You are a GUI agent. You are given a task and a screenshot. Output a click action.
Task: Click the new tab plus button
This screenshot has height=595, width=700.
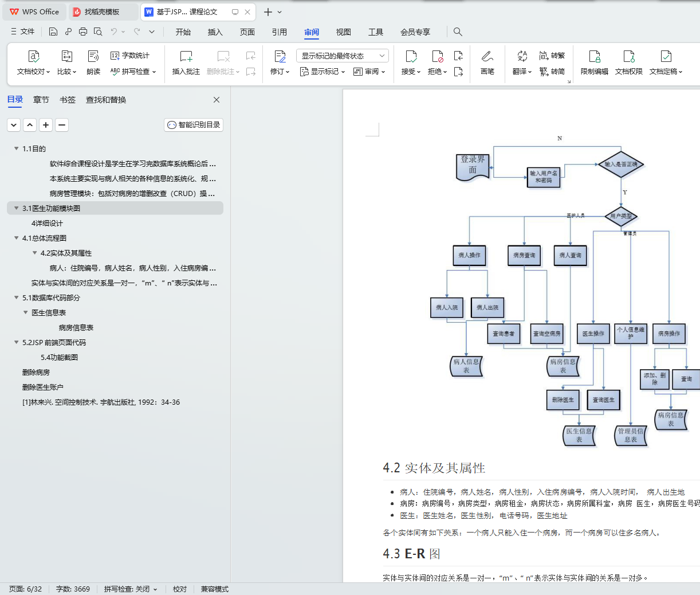[268, 11]
